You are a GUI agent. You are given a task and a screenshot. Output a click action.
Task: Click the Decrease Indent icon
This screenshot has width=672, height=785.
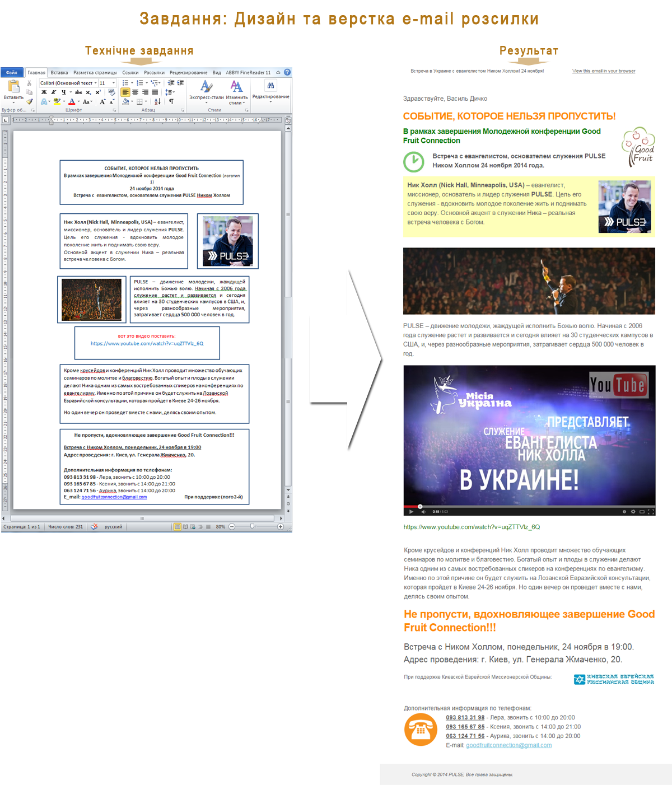point(171,83)
